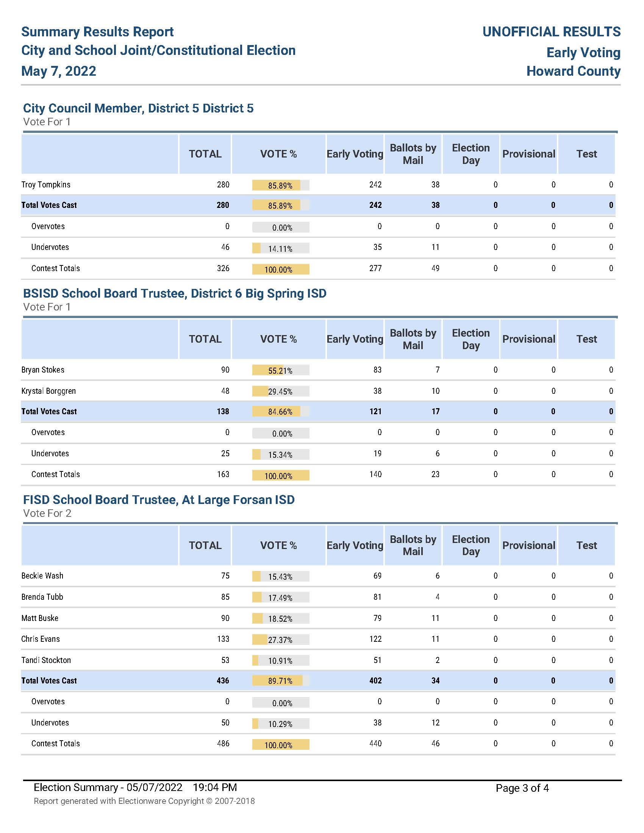Click the UNOFFICIAL RESULTS heading
The image size is (644, 833).
coord(551,32)
